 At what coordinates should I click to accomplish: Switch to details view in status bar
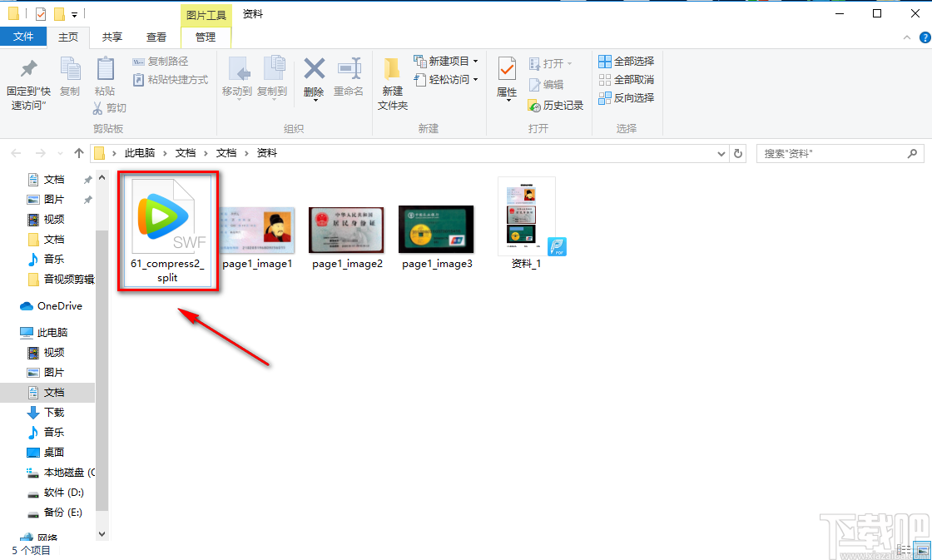coord(904,549)
